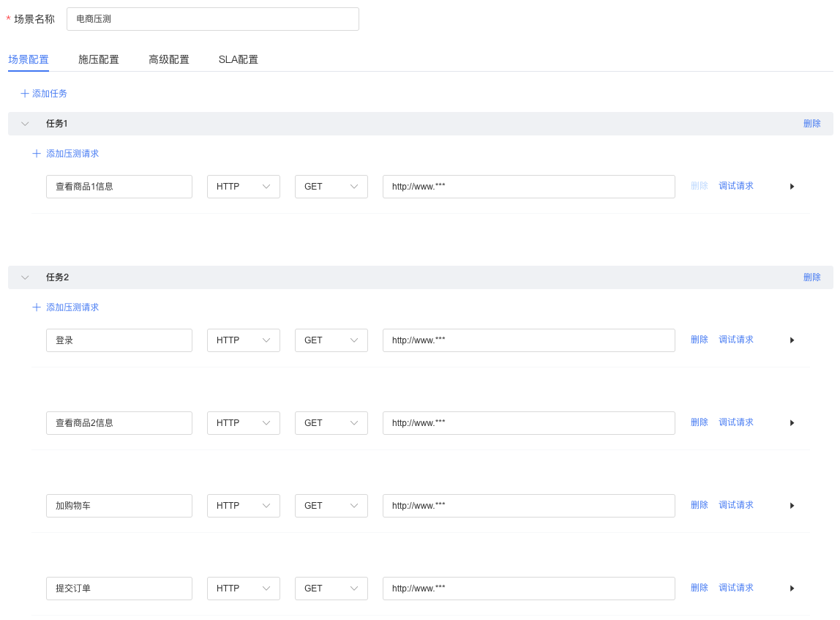The height and width of the screenshot is (620, 840).
Task: Click 删除 for the 查看商品2信息 request
Action: coord(699,422)
